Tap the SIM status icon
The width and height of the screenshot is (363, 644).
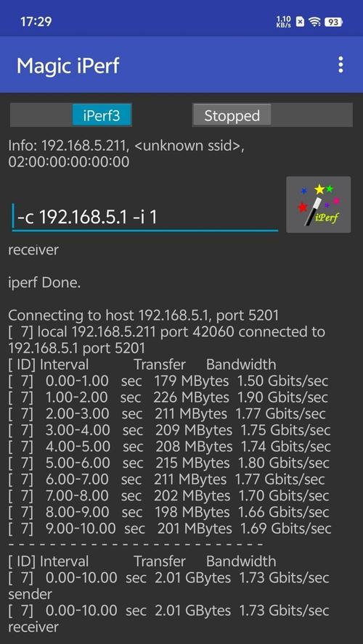click(x=300, y=22)
